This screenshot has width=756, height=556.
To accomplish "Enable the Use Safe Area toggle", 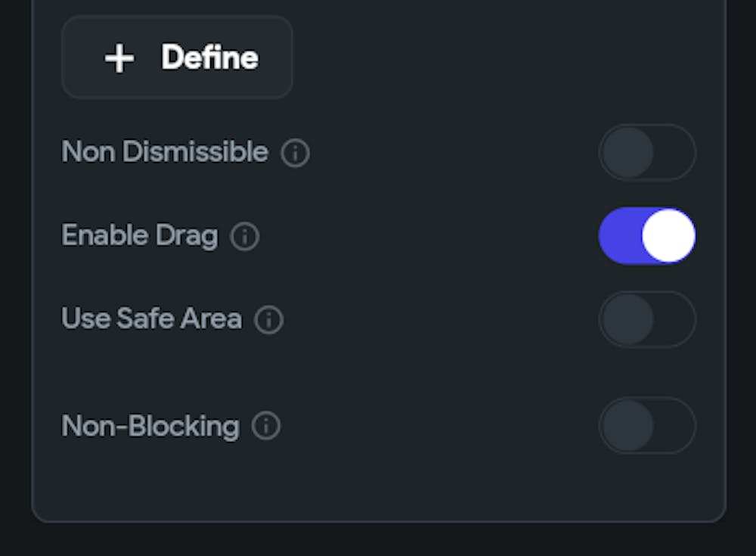I will point(646,319).
